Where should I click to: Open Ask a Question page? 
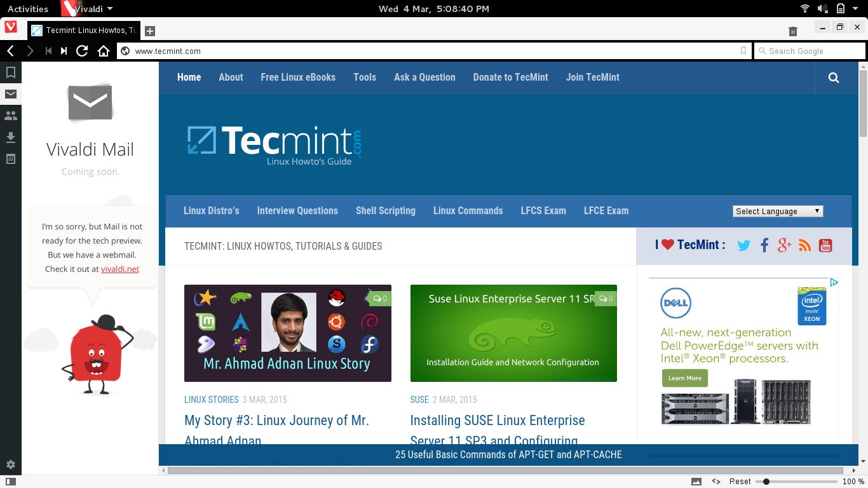(424, 77)
